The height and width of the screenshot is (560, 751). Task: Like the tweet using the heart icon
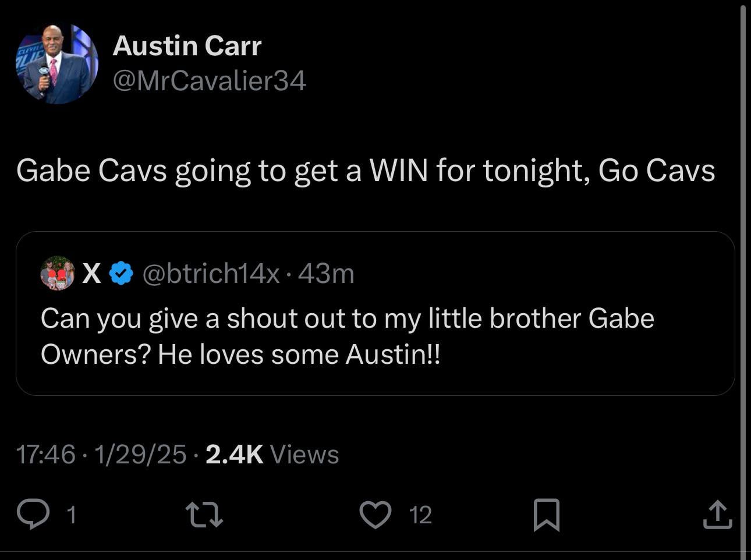[377, 514]
